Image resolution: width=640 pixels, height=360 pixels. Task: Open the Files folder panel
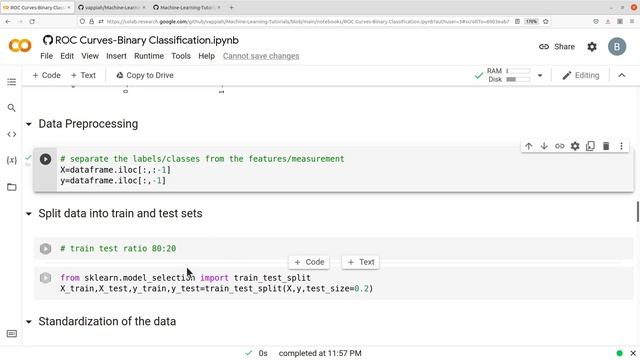(x=11, y=187)
